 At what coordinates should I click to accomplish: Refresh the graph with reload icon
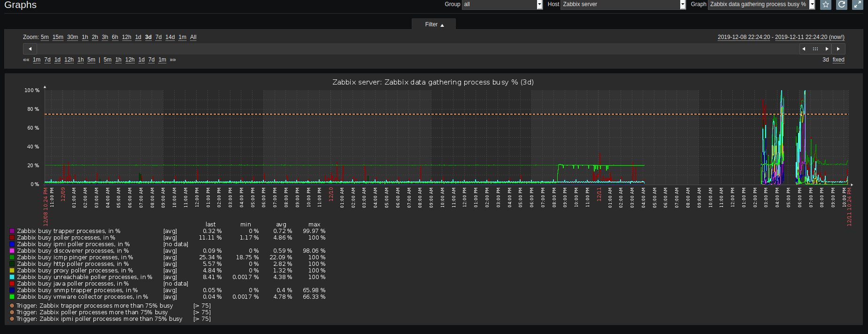tap(842, 5)
